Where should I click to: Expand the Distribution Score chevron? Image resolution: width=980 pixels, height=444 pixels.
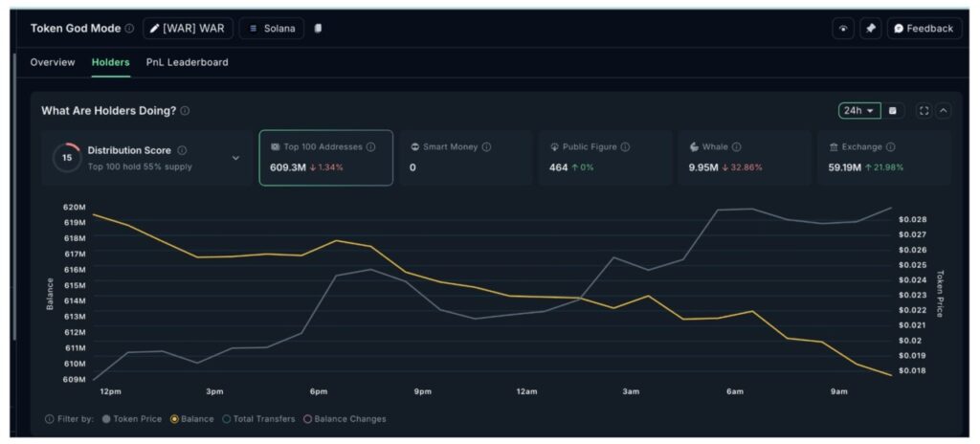tap(235, 158)
